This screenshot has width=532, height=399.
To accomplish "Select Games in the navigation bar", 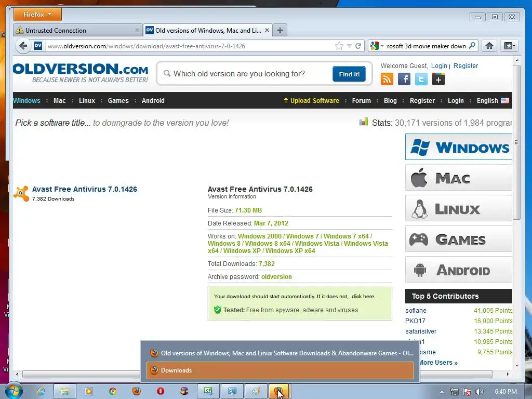I will click(x=118, y=100).
